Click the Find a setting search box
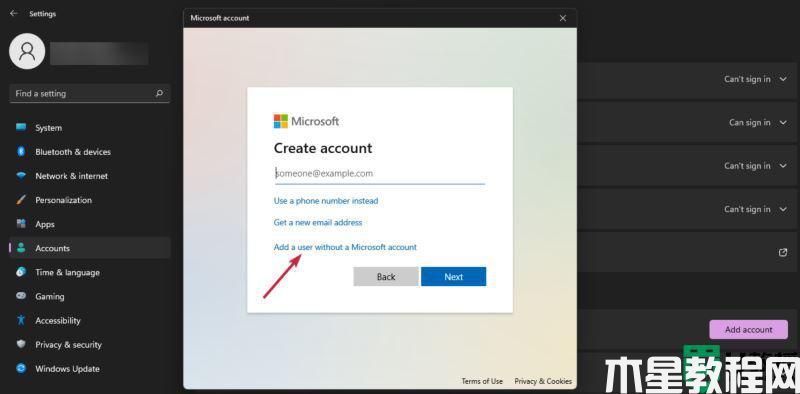The image size is (800, 394). [x=90, y=93]
